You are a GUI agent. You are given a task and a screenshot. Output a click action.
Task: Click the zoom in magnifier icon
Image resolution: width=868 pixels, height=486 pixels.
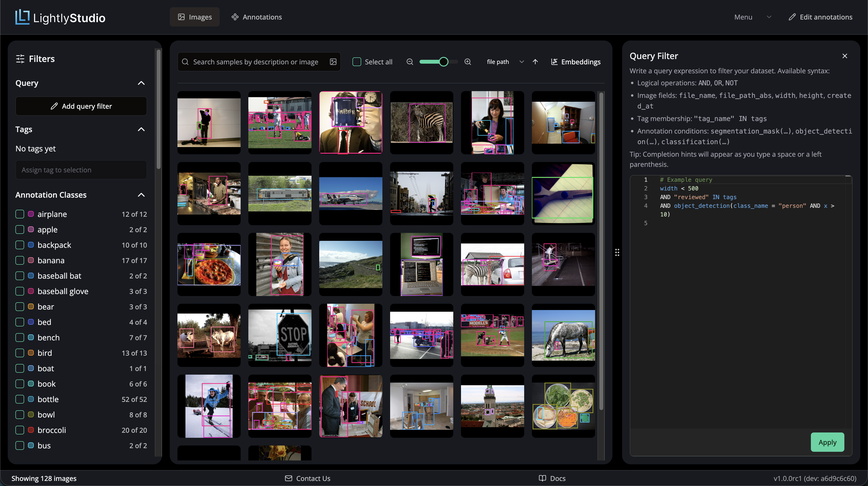pyautogui.click(x=468, y=62)
